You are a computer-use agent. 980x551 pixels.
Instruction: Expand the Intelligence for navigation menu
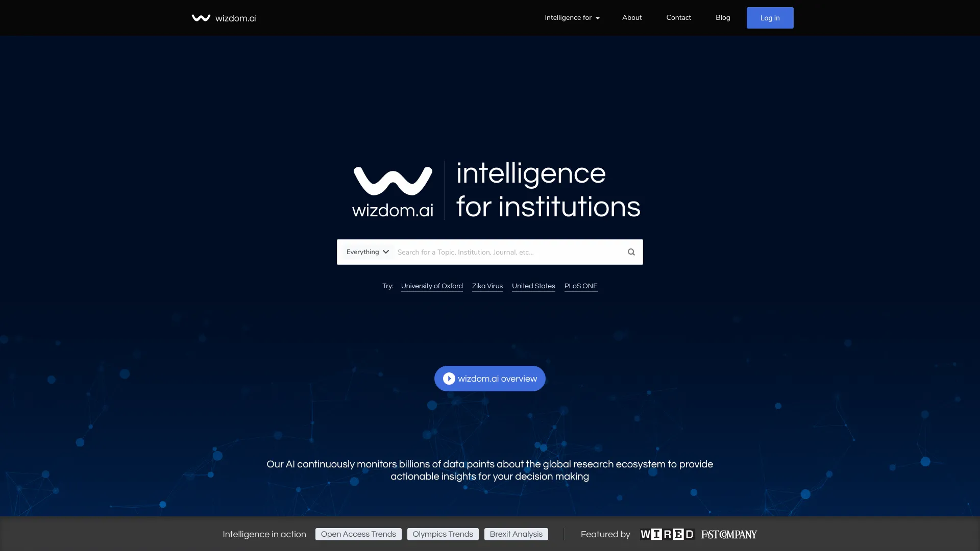572,17
